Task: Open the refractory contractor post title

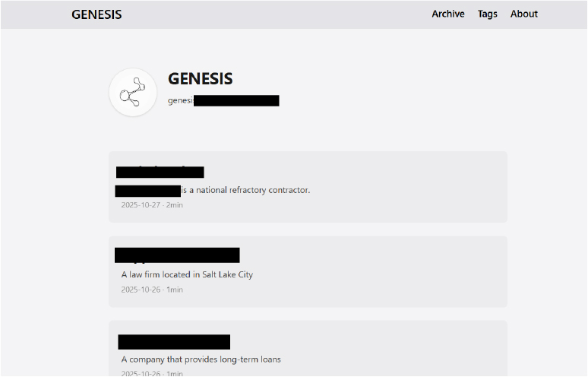Action: [160, 172]
